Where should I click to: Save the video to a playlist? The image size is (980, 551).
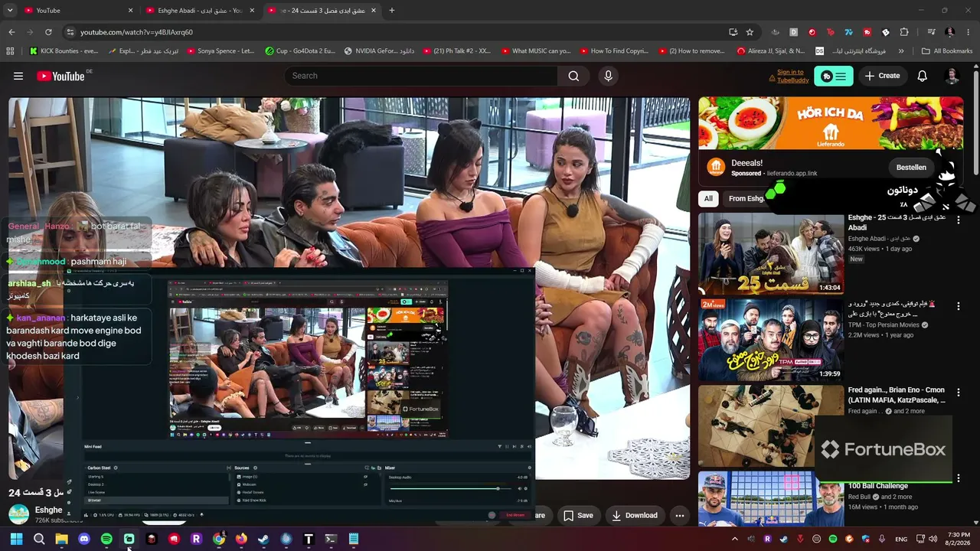[578, 515]
